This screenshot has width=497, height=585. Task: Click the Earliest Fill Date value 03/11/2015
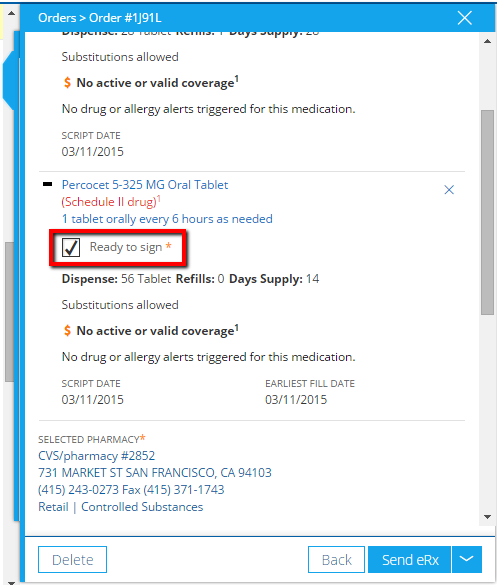click(x=296, y=400)
